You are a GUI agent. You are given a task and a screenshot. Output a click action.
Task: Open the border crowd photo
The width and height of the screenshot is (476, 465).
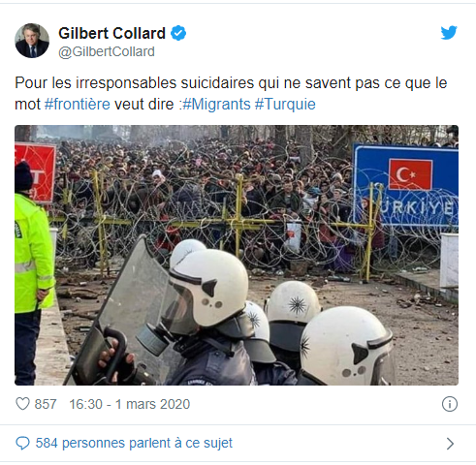coord(237,255)
